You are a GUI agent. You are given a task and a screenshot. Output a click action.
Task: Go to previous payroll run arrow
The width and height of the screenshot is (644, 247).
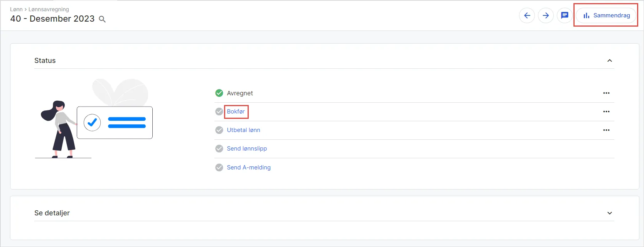click(x=527, y=16)
